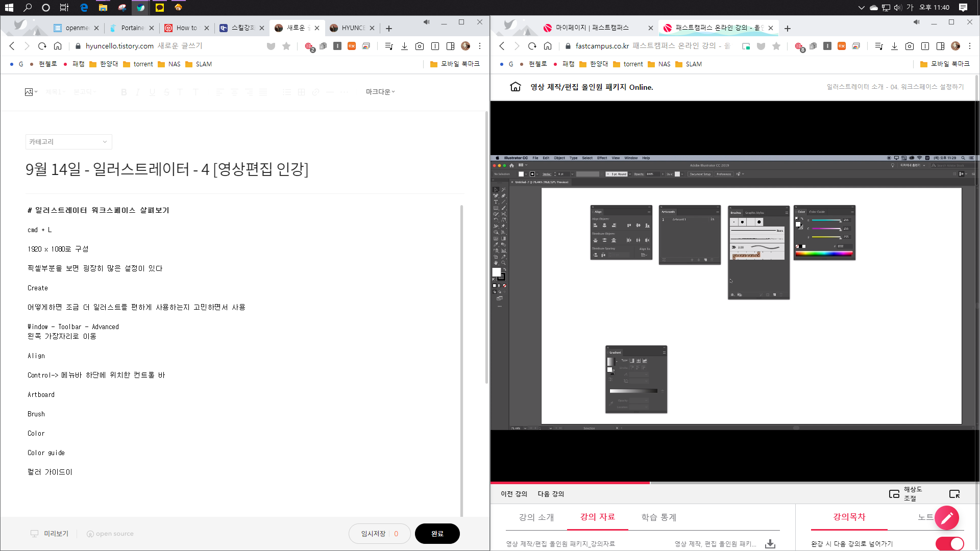Switch to the 강의 소개 tab

(536, 517)
